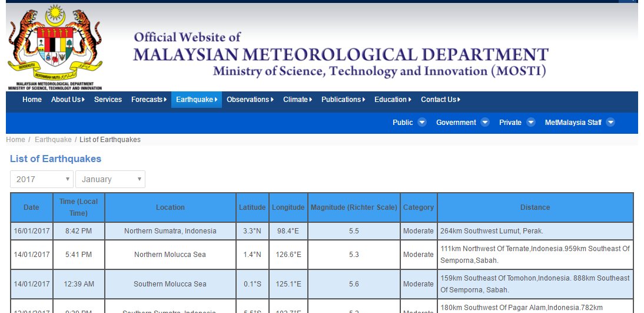This screenshot has height=313, width=644.
Task: Open the January month dropdown
Action: tap(111, 179)
